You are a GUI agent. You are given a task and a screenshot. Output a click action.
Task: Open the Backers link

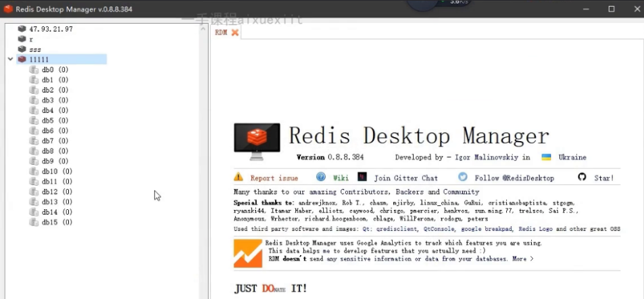point(410,192)
